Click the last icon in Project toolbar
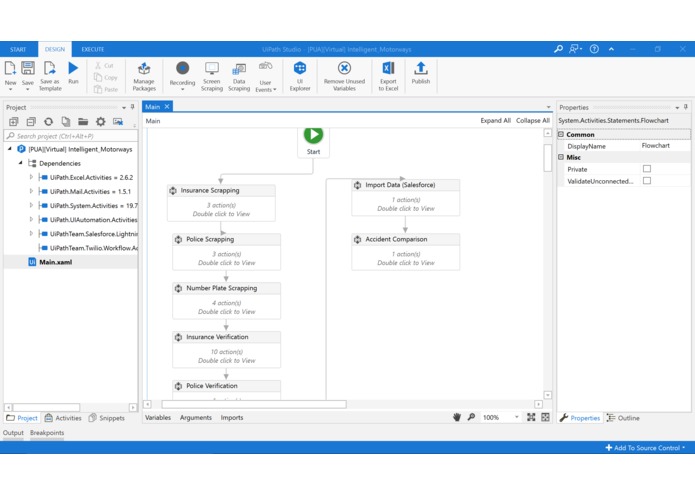 pyautogui.click(x=118, y=121)
